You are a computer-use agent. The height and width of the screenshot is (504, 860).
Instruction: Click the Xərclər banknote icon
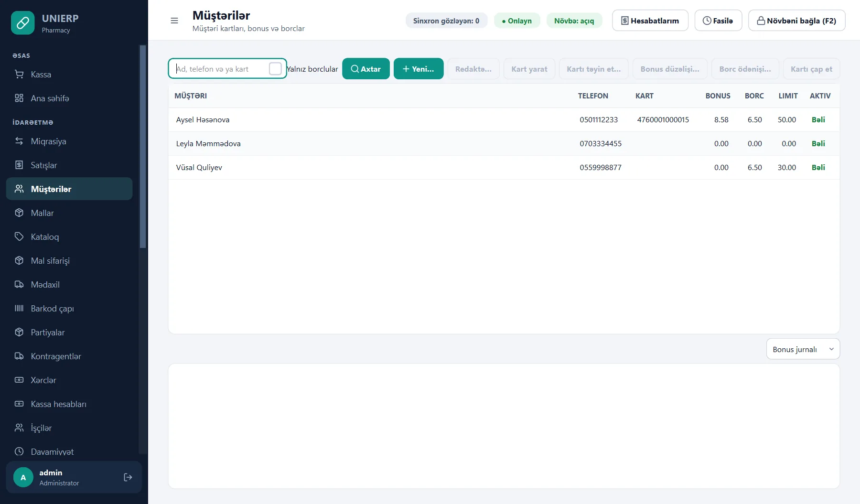(19, 380)
